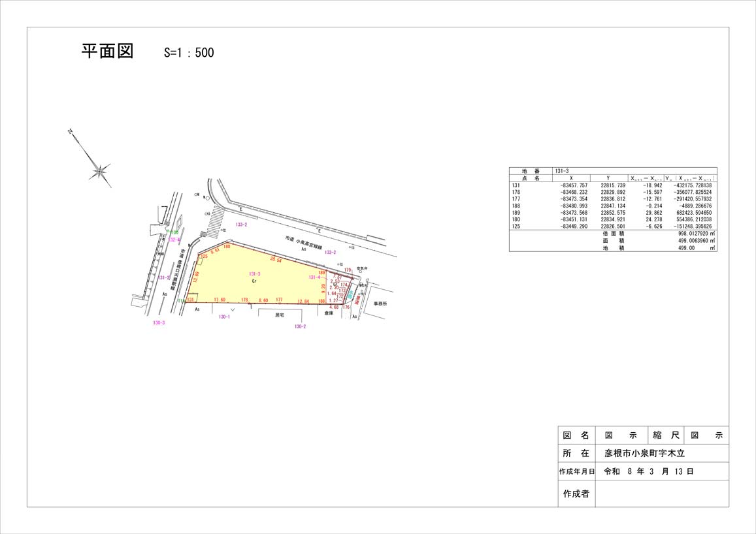Click the 居宅 building label
756x534 pixels.
280,315
